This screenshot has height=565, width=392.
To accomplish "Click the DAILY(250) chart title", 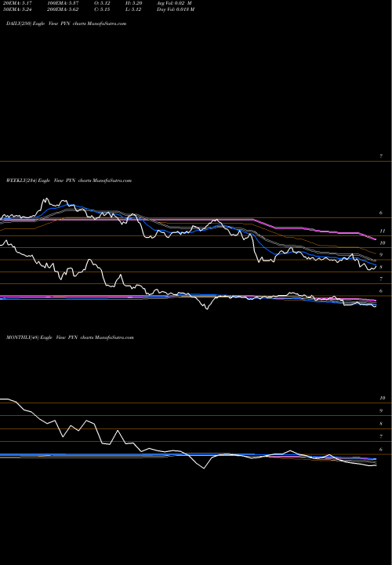I will [66, 24].
